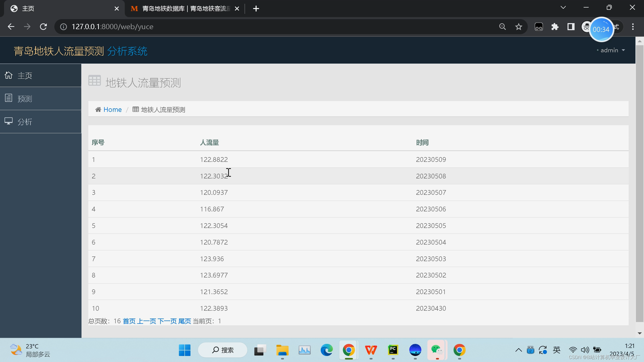Go to 下一页 in pagination
This screenshot has height=362, width=644.
point(167,321)
